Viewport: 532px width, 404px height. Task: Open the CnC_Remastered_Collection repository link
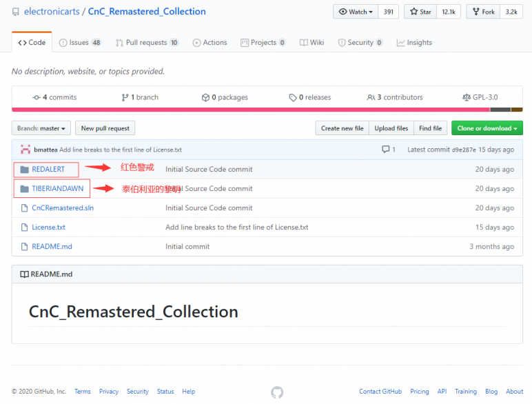[147, 12]
